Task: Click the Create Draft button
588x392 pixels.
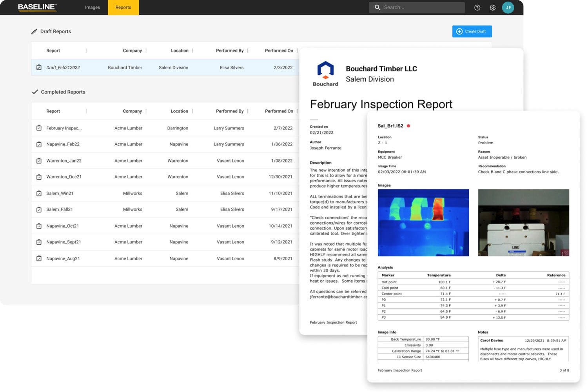Action: tap(472, 31)
